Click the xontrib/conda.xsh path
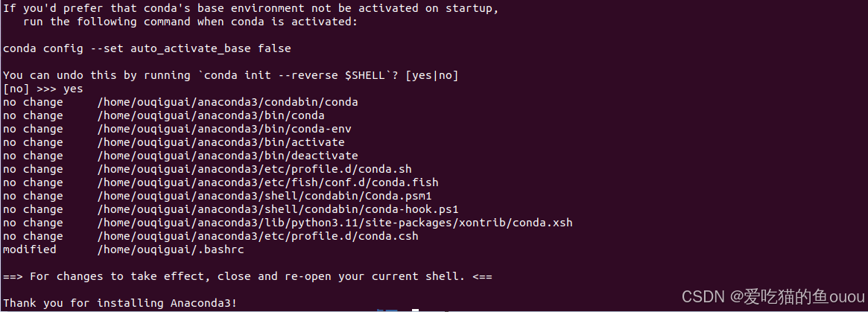This screenshot has width=868, height=312. pos(335,223)
